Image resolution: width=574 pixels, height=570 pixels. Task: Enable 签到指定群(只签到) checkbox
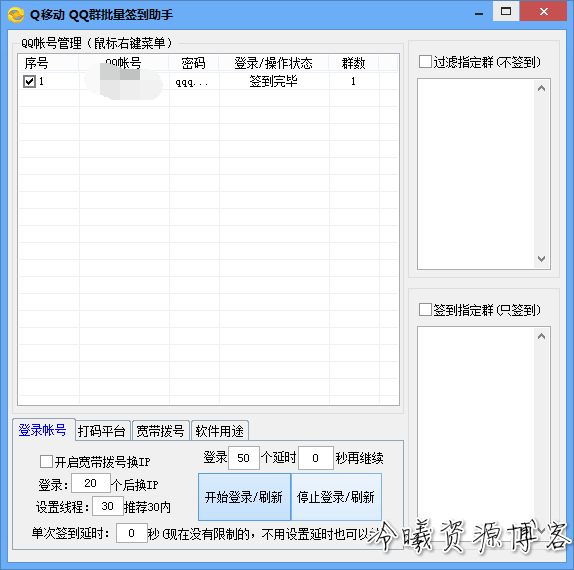[425, 310]
